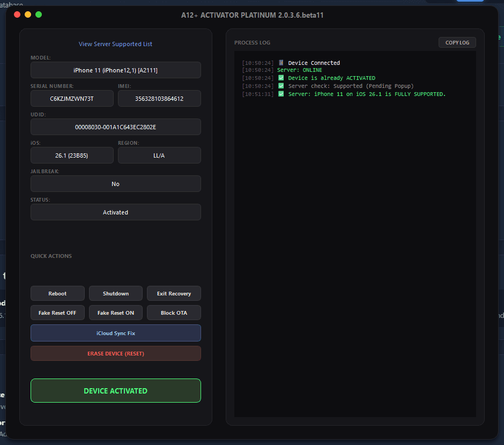This screenshot has height=445, width=504.
Task: Click checkmark icon beside FULLY SUPPORTED log line
Action: [x=281, y=94]
